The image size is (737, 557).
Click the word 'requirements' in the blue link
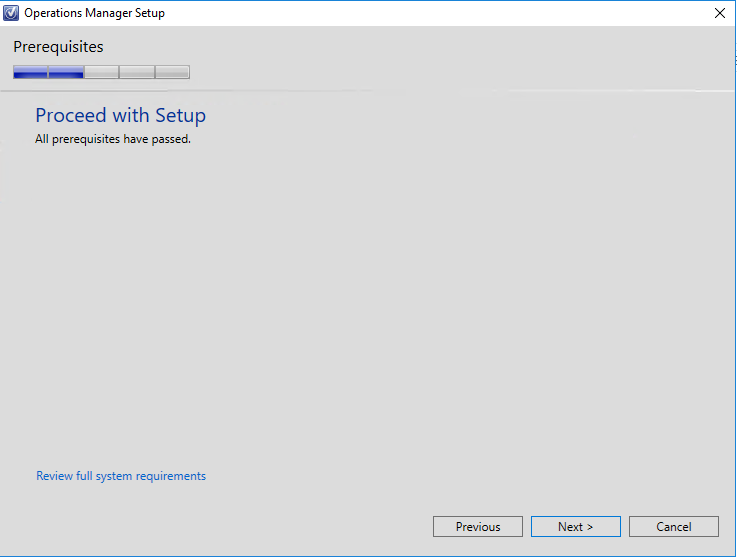point(171,476)
